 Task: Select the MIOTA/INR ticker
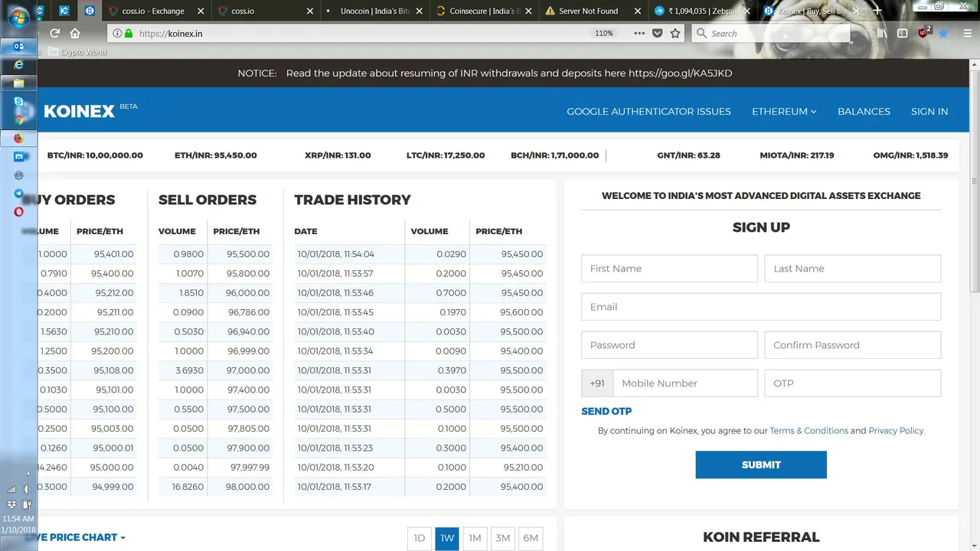pyautogui.click(x=797, y=155)
